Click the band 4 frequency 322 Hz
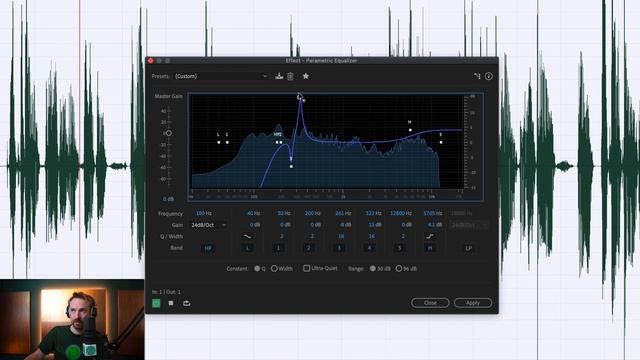Screen dimensions: 640x360 pyautogui.click(x=373, y=213)
